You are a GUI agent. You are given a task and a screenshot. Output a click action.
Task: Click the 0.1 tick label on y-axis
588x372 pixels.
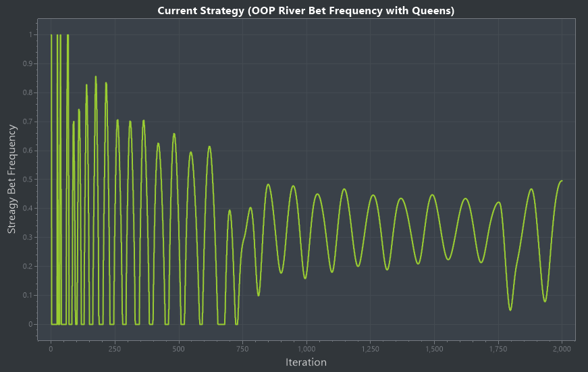(28, 296)
